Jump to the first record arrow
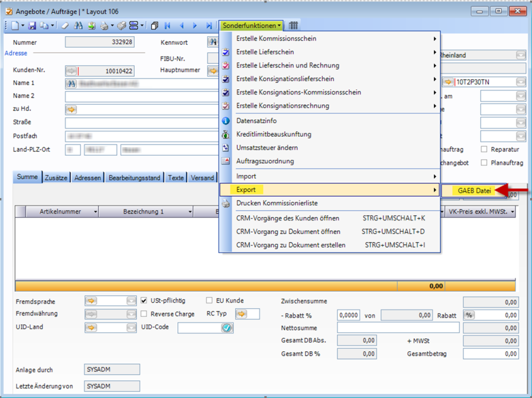Viewport: 532px width, 398px height. pos(167,26)
